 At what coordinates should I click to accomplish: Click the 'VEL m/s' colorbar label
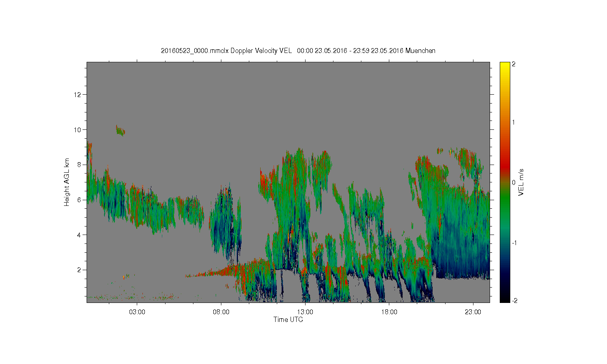coord(521,182)
